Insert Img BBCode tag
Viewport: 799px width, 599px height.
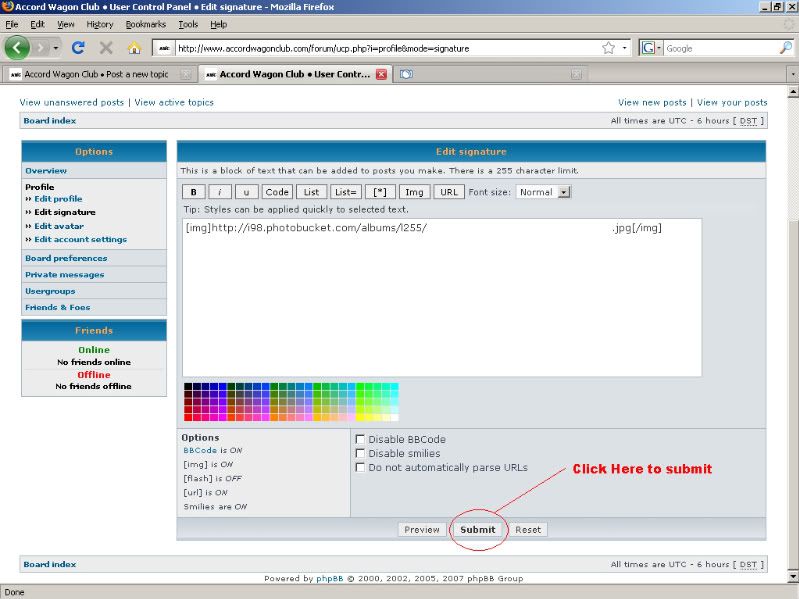click(414, 192)
